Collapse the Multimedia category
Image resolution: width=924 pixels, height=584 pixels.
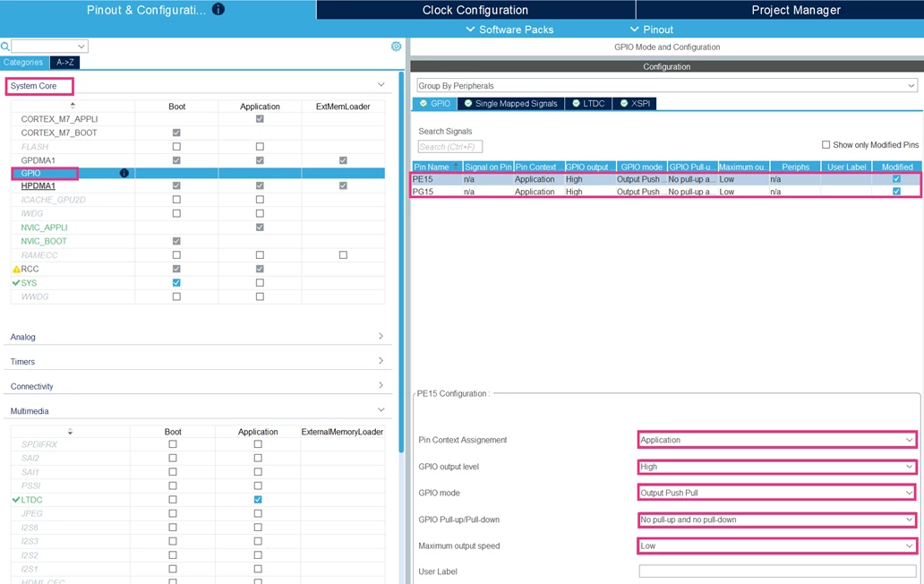click(381, 410)
